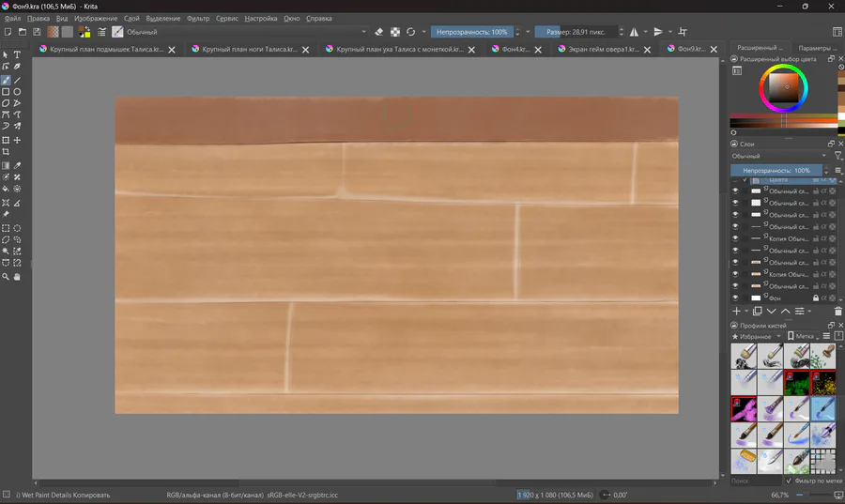Reload the original brush preset

(x=410, y=32)
